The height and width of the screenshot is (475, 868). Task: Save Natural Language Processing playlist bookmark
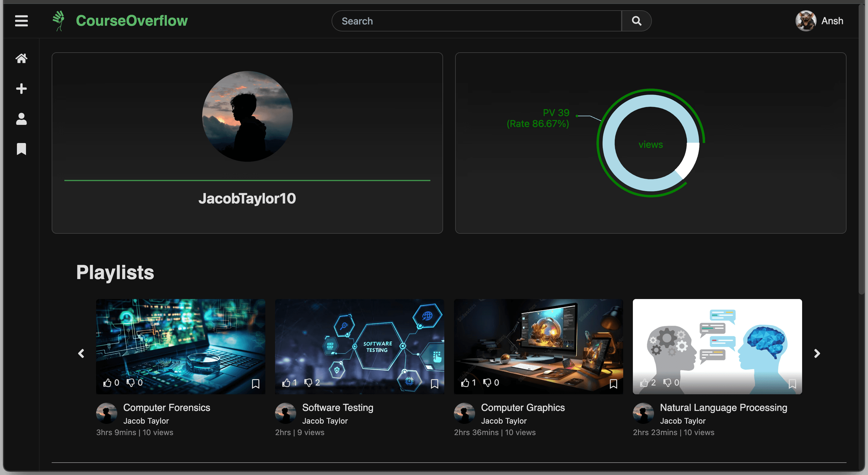(792, 384)
